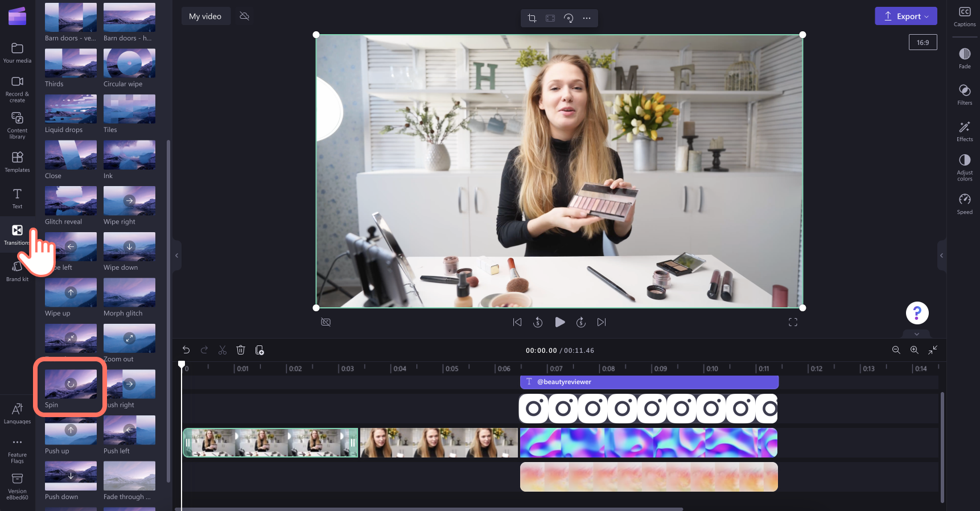Open Effects panel
Viewport: 980px width, 511px height.
965,131
